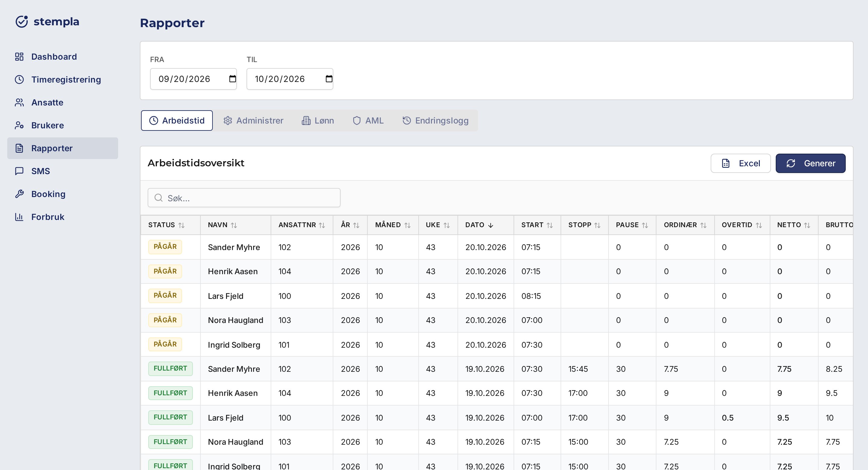
Task: Select name Nora Haugland on 20.10.2026 row
Action: [x=235, y=320]
